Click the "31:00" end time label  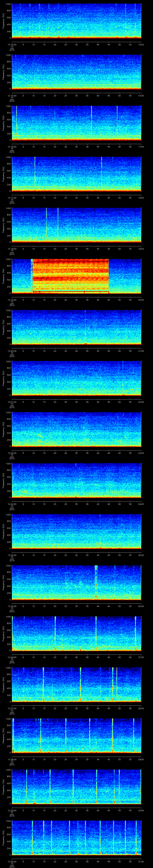coord(141,861)
